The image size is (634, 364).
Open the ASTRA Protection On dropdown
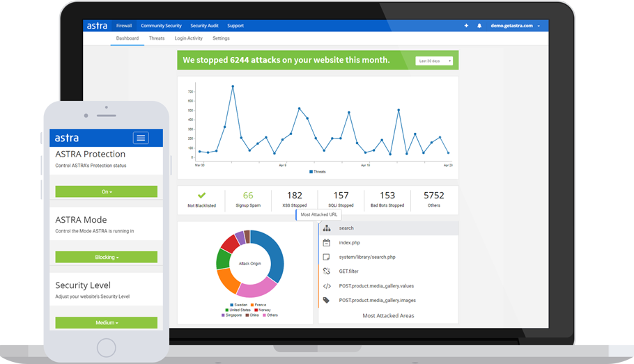[x=107, y=191]
